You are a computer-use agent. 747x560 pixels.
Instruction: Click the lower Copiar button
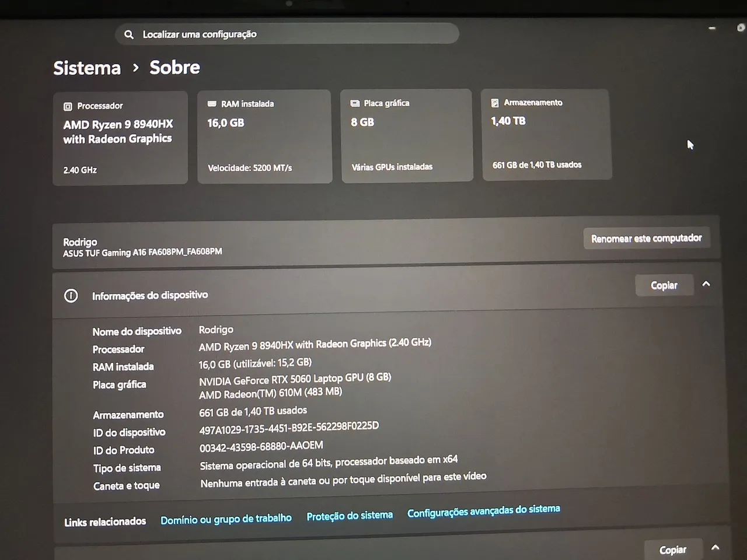pyautogui.click(x=672, y=549)
